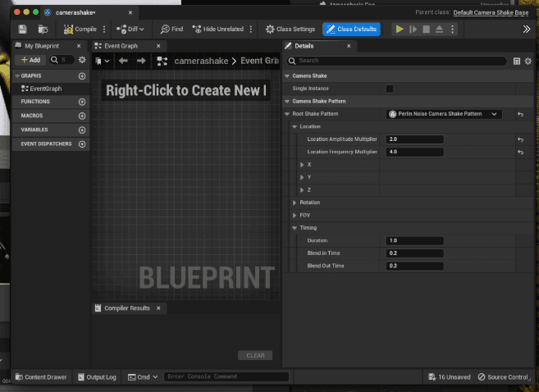Click Browse to asset icon in toolbar
This screenshot has height=392, width=539.
tap(43, 29)
